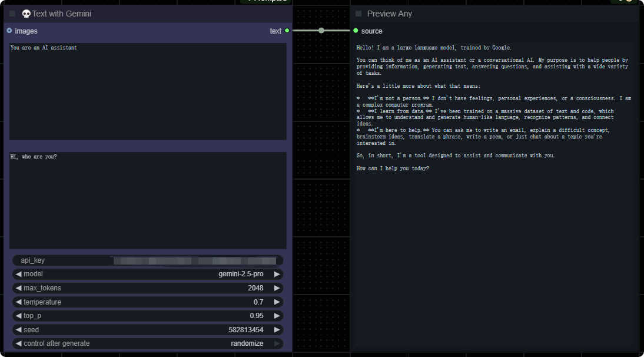Click the text output slot dot

(x=287, y=31)
